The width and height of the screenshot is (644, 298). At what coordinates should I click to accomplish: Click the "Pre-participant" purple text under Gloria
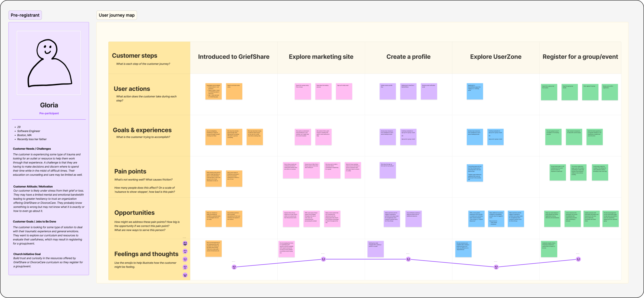point(49,113)
